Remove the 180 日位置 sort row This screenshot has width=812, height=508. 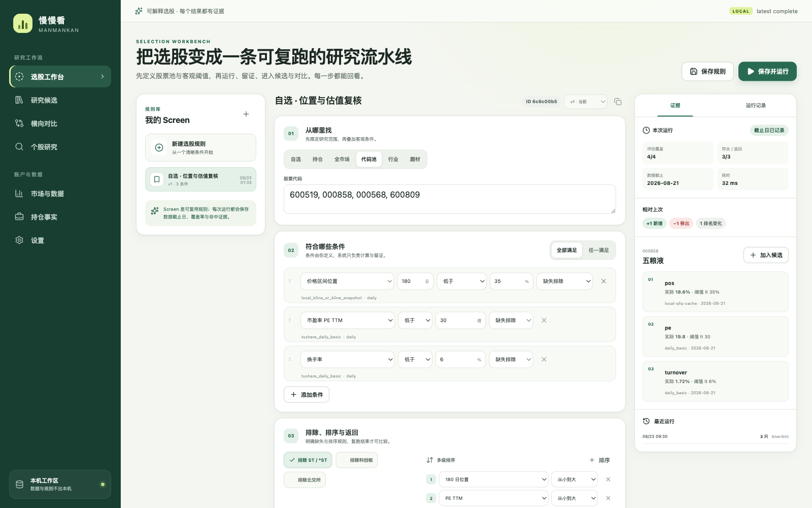point(608,480)
